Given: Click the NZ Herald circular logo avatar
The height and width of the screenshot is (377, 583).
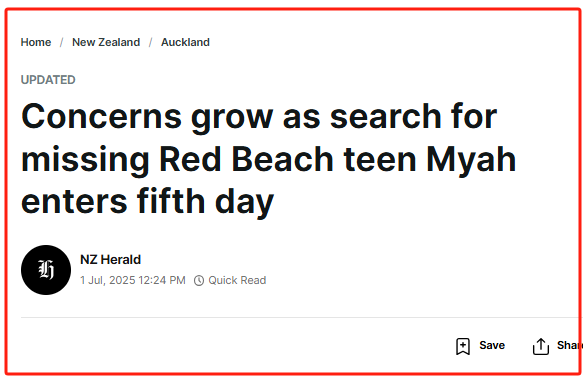Looking at the screenshot, I should click(46, 270).
